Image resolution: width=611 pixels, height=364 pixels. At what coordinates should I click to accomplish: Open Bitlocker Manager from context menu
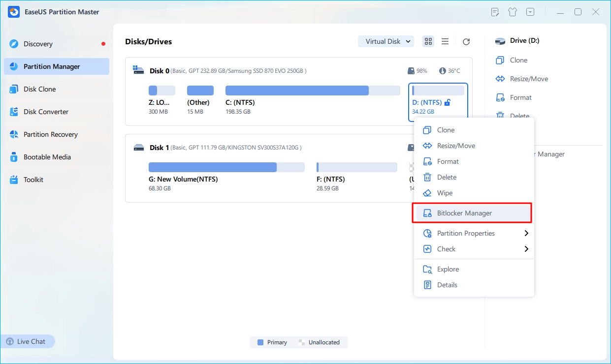click(x=474, y=213)
